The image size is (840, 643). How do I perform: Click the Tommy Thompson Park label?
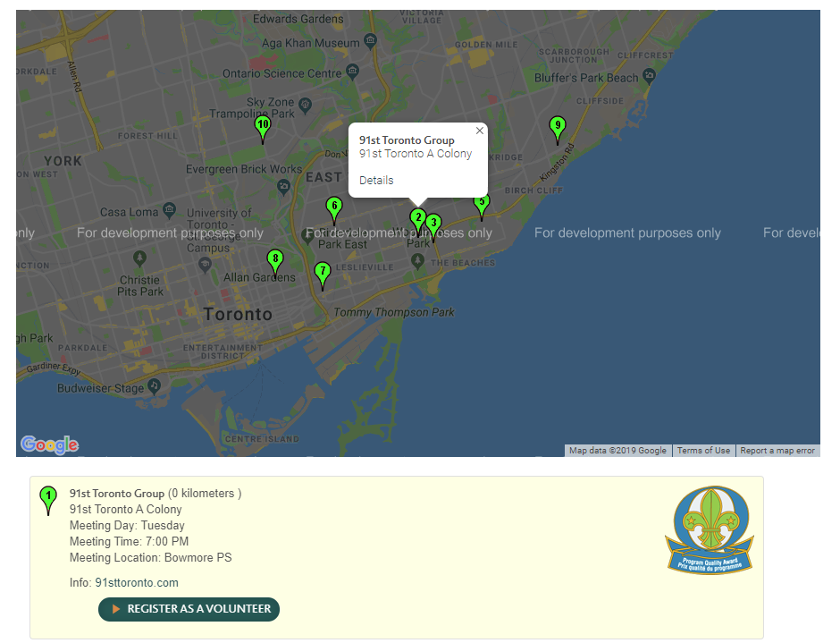tap(394, 312)
